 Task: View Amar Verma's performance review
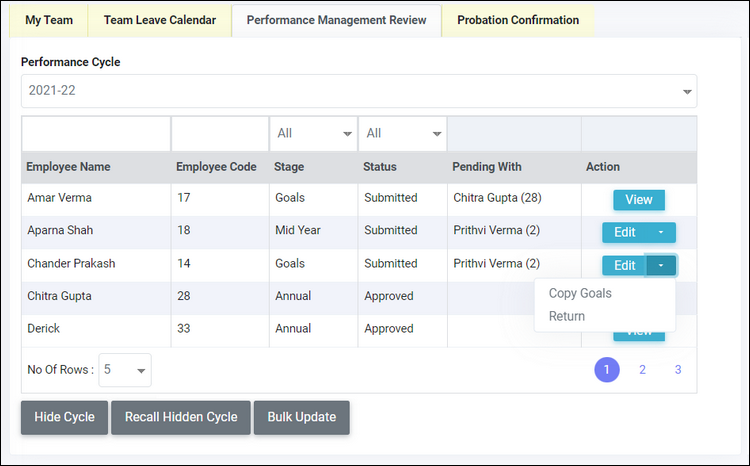click(638, 200)
